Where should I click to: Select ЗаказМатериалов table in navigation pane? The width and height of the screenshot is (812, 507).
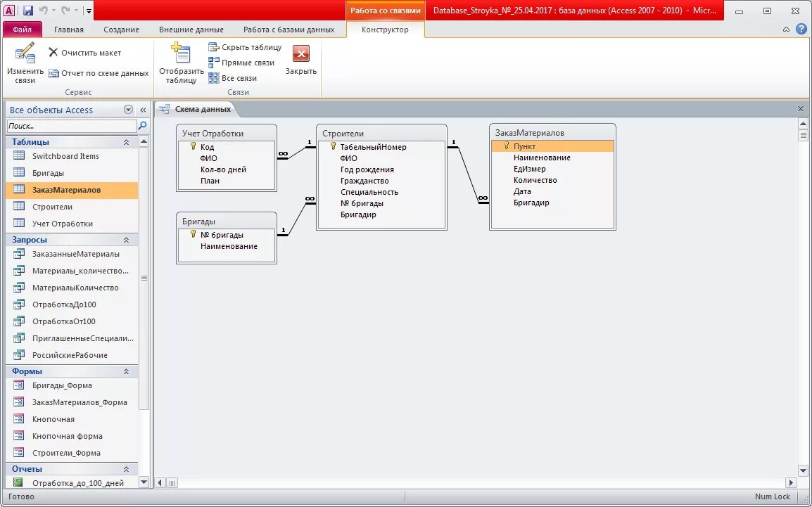(72, 190)
